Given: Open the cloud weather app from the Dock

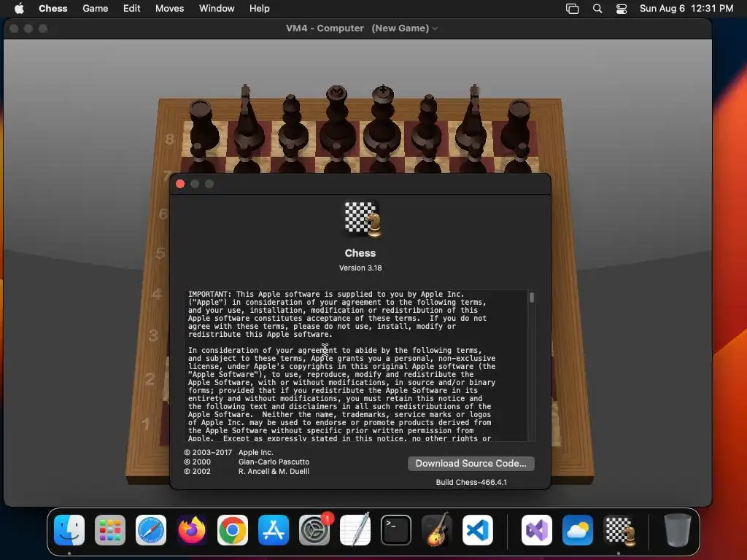Looking at the screenshot, I should pyautogui.click(x=578, y=529).
